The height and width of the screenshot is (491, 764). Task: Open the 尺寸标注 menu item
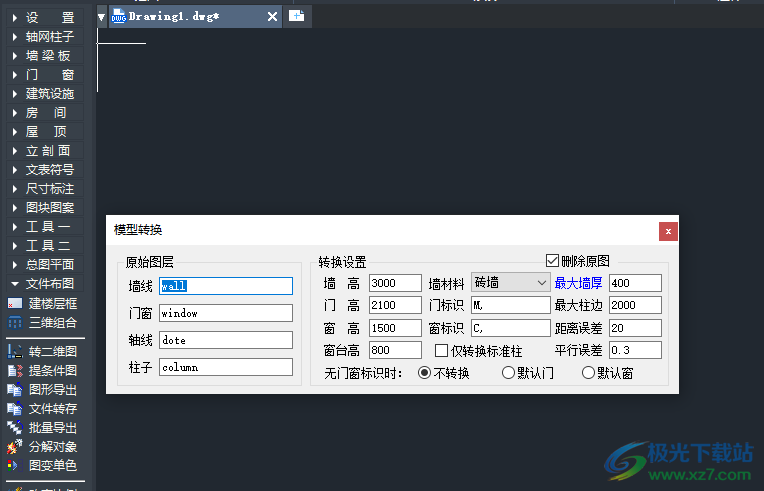[45, 189]
